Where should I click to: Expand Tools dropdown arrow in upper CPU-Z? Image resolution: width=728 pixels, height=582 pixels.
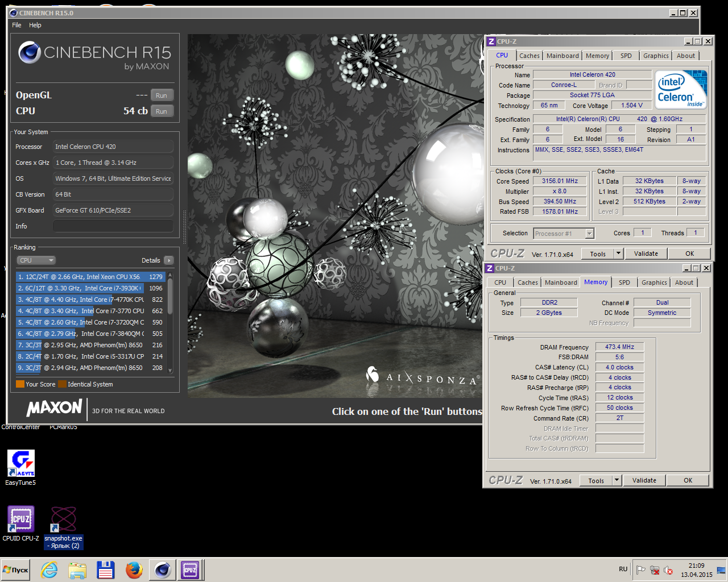pyautogui.click(x=619, y=254)
